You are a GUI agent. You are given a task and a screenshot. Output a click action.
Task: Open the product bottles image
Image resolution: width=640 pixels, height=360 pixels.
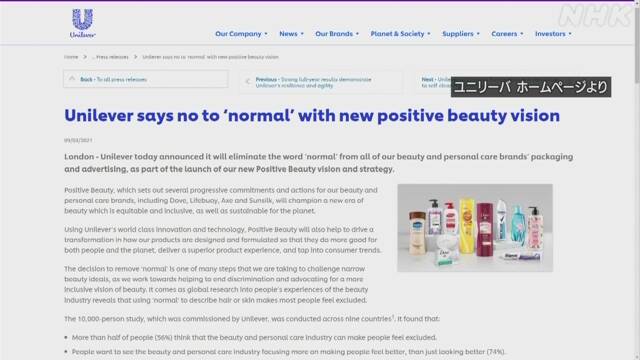click(475, 228)
